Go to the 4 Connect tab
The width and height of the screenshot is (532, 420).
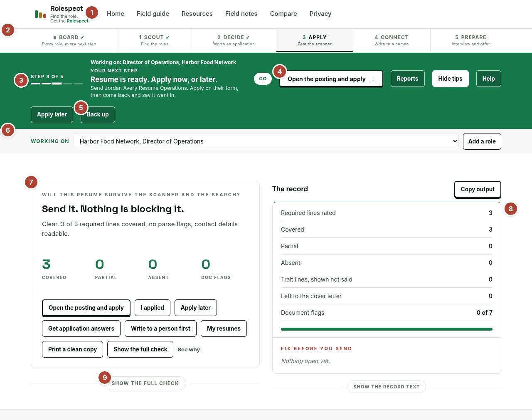click(x=392, y=40)
